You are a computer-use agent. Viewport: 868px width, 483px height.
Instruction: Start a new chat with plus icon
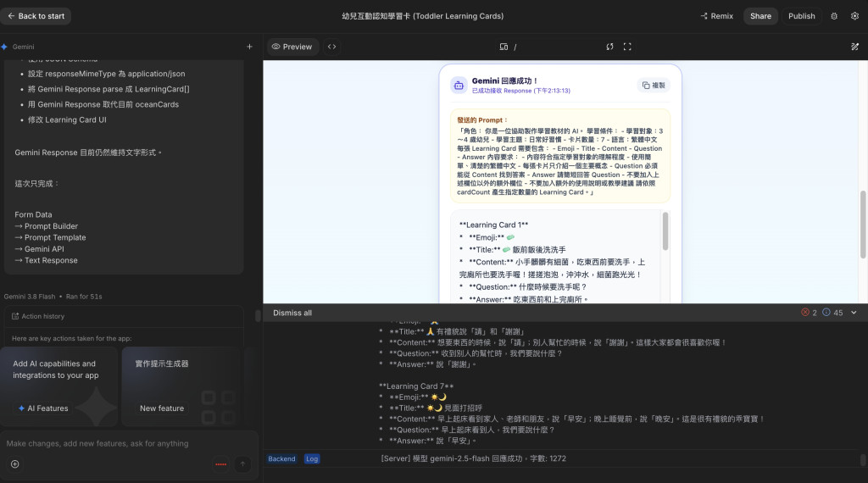pos(250,47)
